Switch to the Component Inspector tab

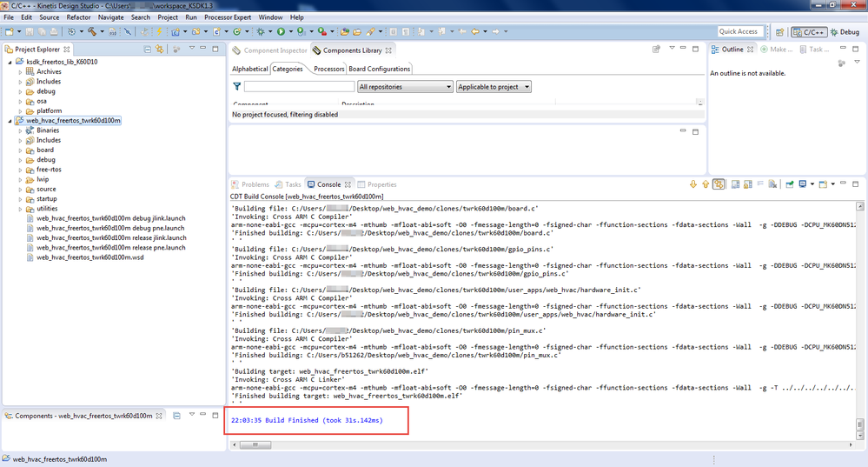(269, 50)
